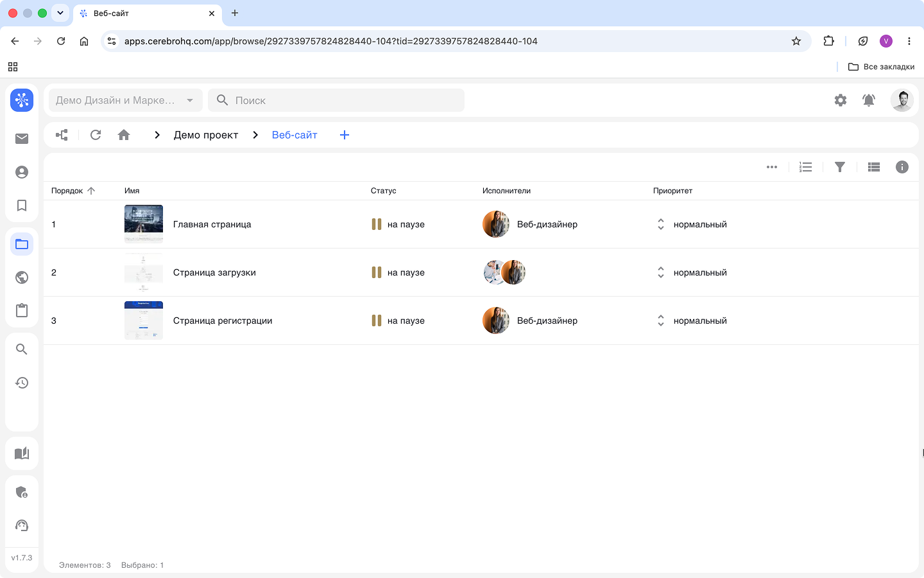The width and height of the screenshot is (924, 578).
Task: Click Веб-дизайнер assignee of Страница регистрации
Action: pos(530,320)
